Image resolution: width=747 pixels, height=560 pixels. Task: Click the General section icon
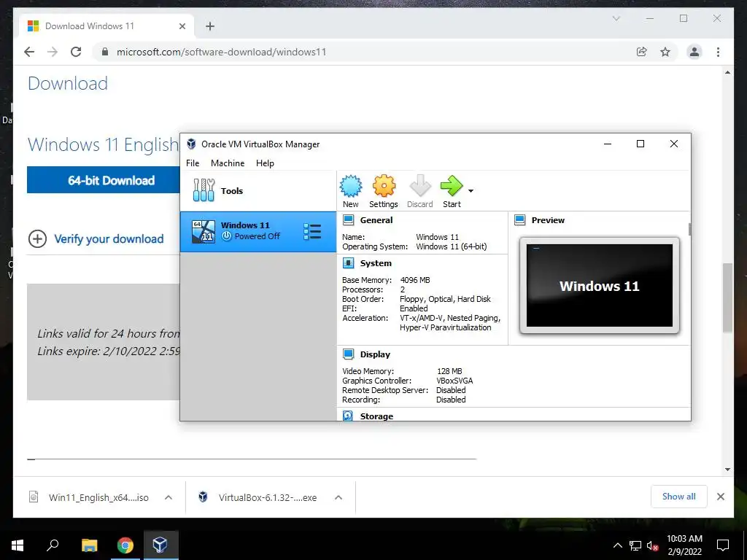click(x=348, y=220)
